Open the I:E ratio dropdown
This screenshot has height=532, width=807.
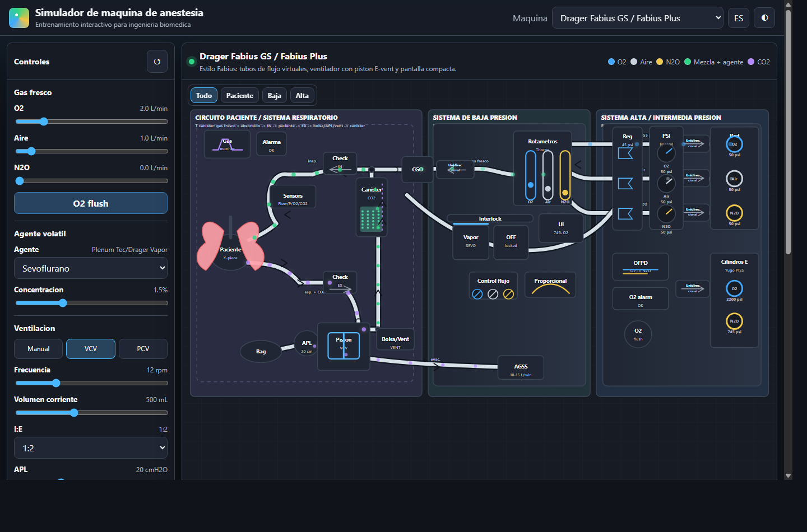tap(91, 448)
